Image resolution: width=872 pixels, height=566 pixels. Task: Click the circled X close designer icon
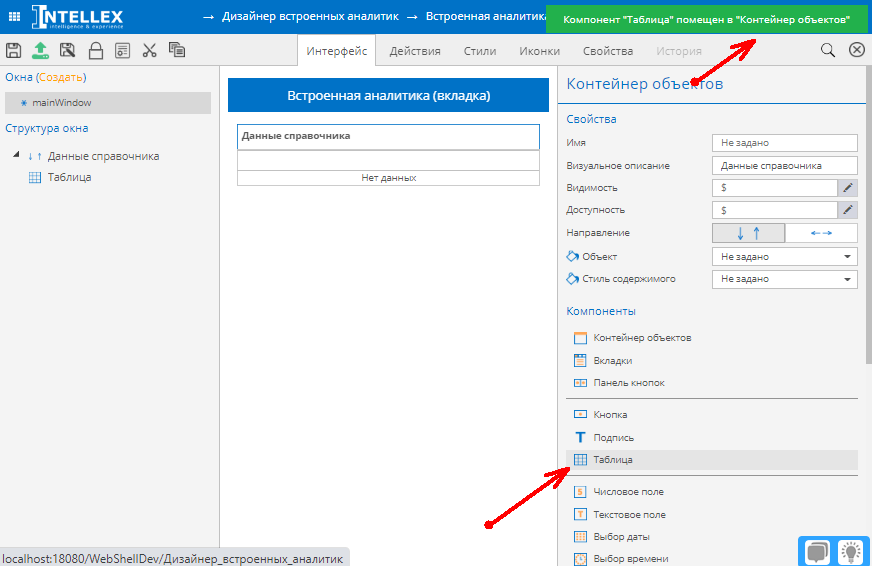(856, 50)
